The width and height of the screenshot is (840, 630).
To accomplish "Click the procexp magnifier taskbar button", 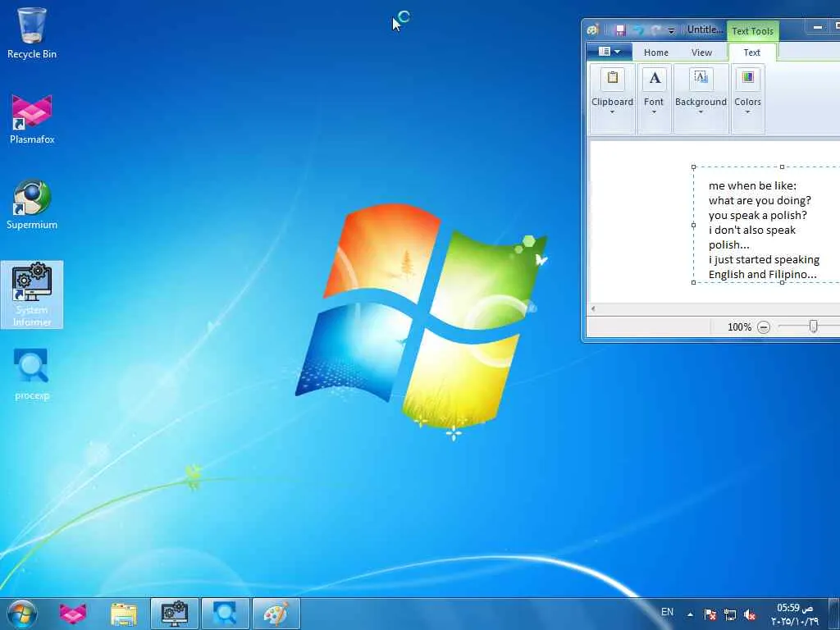I will [x=225, y=614].
